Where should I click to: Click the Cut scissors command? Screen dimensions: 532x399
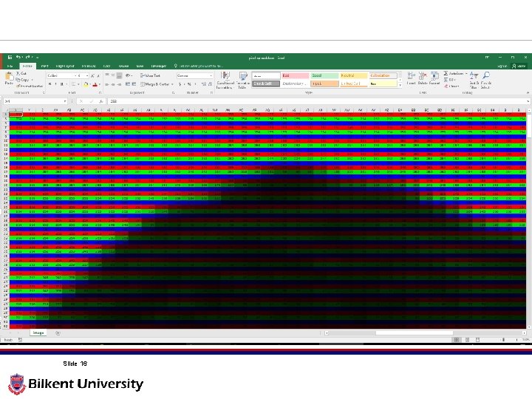pos(21,73)
